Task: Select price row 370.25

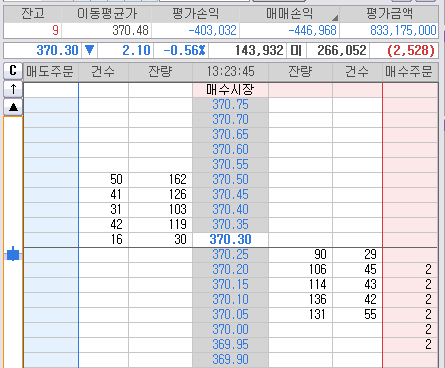Action: [x=230, y=255]
